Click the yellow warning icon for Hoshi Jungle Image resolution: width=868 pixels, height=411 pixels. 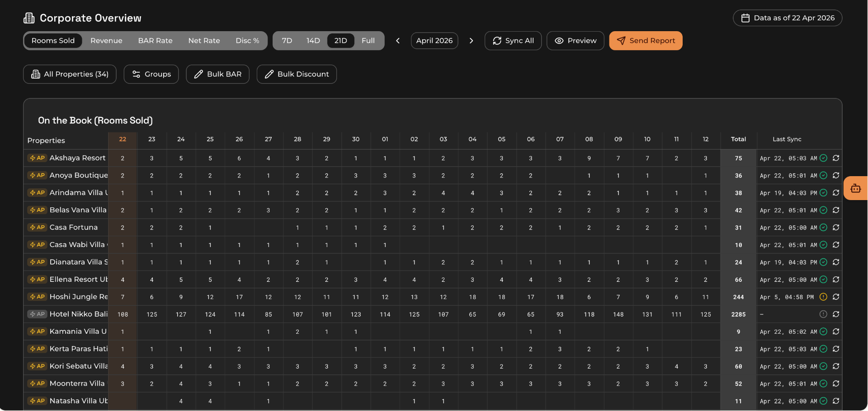click(823, 297)
